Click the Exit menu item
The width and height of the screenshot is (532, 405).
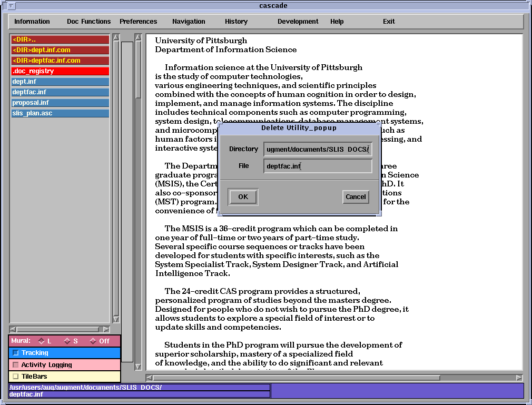click(x=389, y=22)
